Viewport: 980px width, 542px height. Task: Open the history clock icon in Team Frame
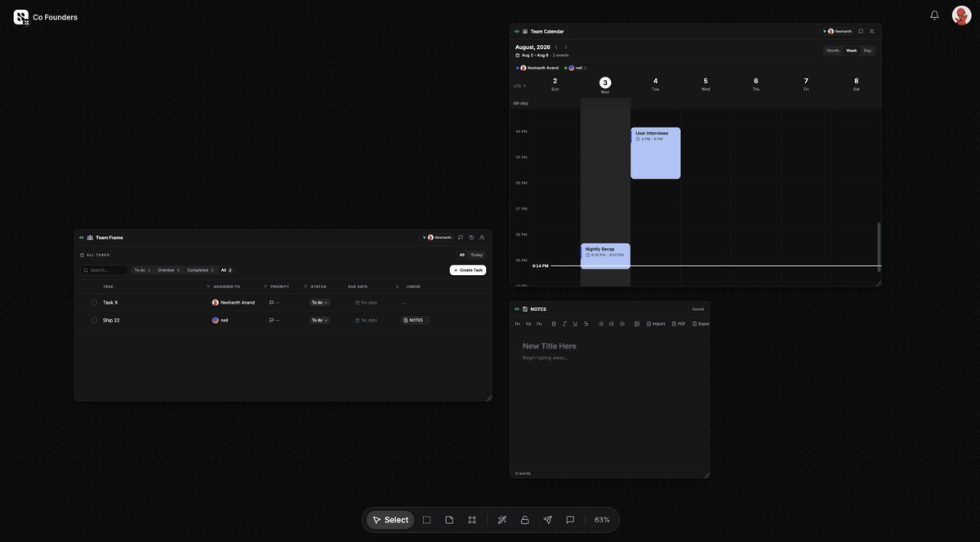(471, 238)
